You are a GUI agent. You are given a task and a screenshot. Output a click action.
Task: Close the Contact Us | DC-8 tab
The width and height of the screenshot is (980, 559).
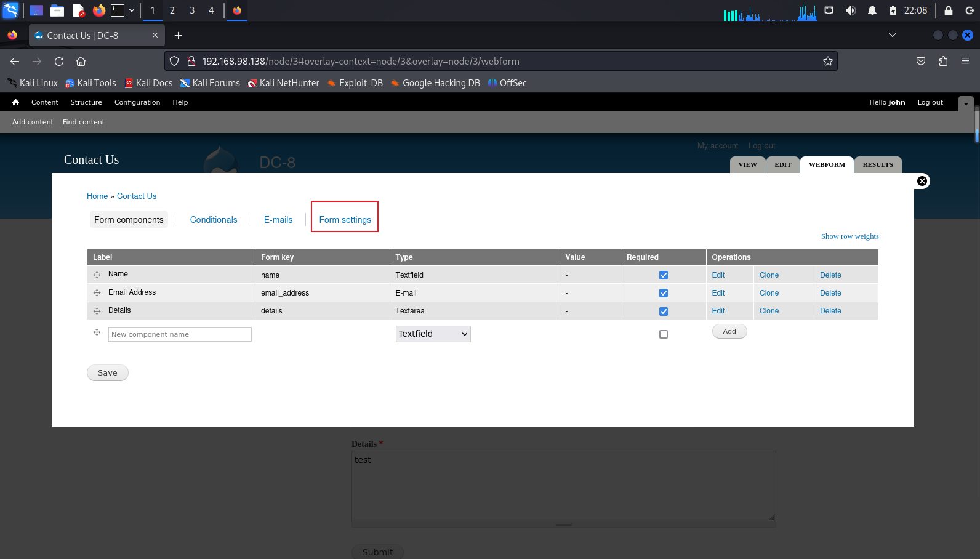[x=155, y=35]
